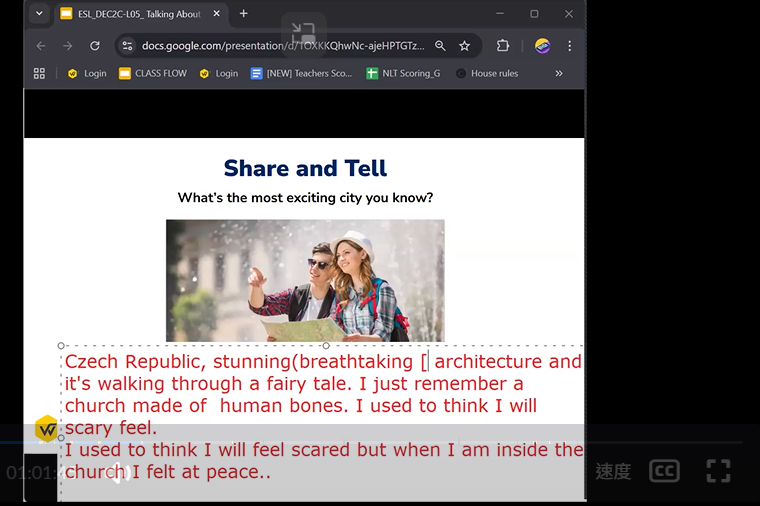Expand the tab search dropdown arrow
Image resolution: width=760 pixels, height=506 pixels.
(x=39, y=14)
